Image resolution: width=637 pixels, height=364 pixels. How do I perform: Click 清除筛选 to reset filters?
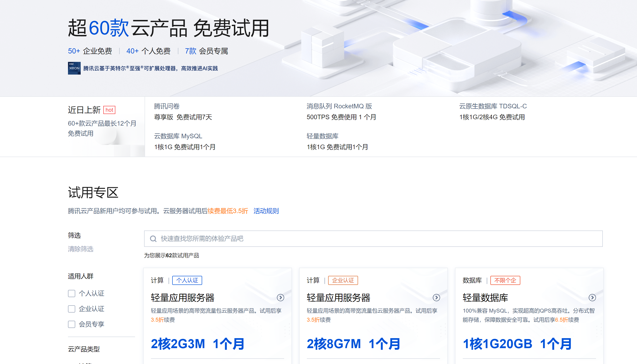tap(81, 249)
